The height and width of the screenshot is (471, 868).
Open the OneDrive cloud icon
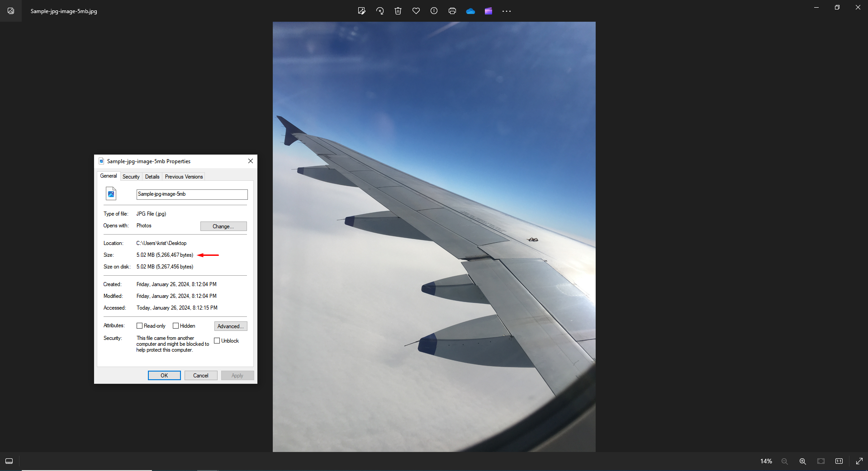tap(470, 11)
